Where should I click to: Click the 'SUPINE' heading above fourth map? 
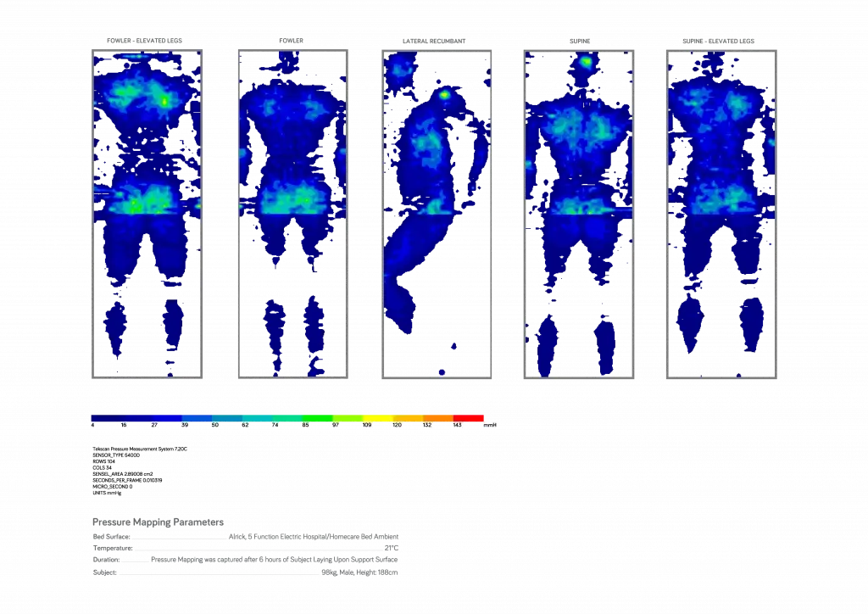(x=580, y=41)
